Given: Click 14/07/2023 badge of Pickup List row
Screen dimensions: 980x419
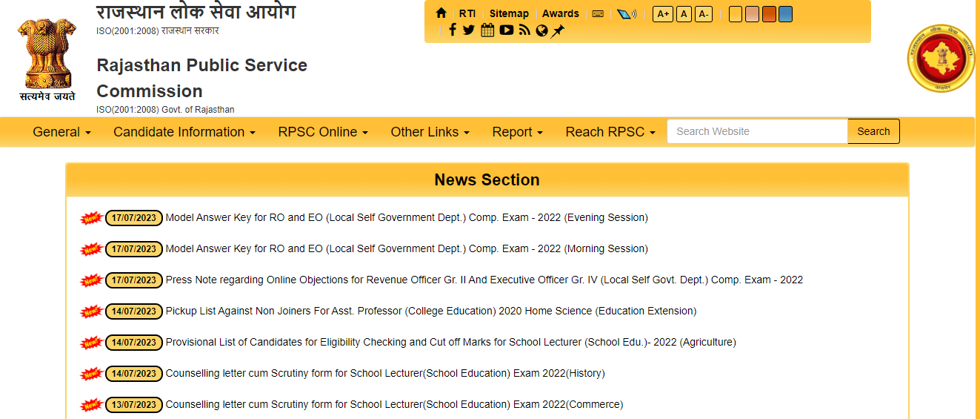Looking at the screenshot, I should (x=134, y=311).
